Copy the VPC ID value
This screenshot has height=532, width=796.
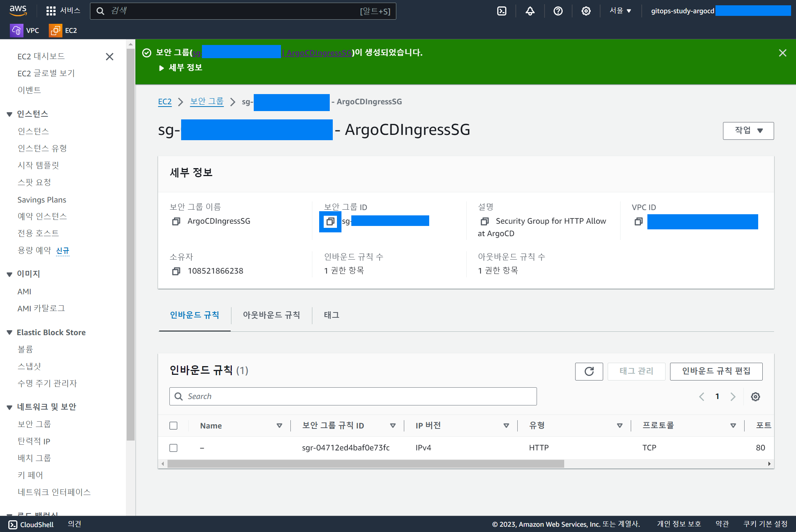(638, 221)
